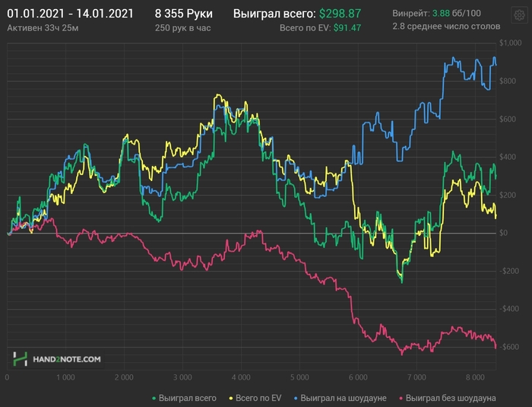Click the $400 y-axis label

pyautogui.click(x=508, y=157)
